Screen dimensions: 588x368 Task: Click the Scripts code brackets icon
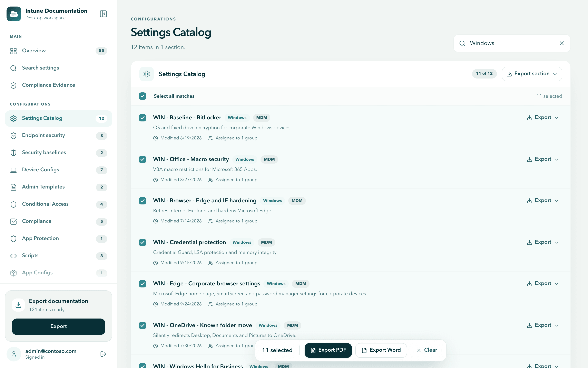14,256
